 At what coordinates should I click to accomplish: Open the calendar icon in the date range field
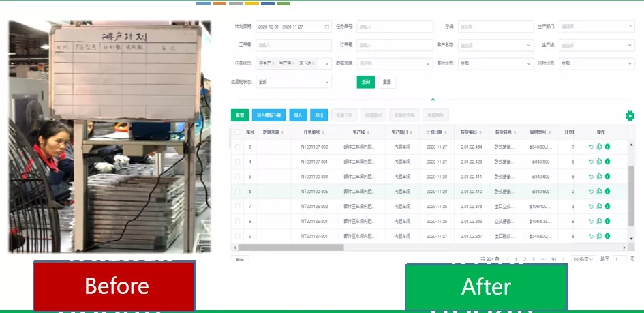(327, 27)
